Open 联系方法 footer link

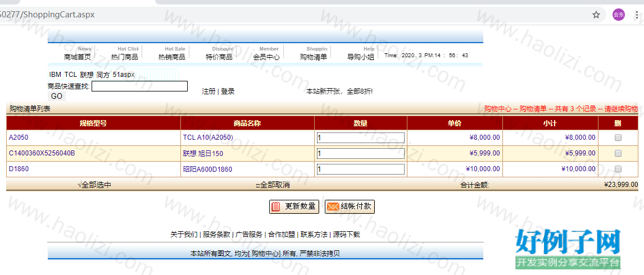point(314,235)
